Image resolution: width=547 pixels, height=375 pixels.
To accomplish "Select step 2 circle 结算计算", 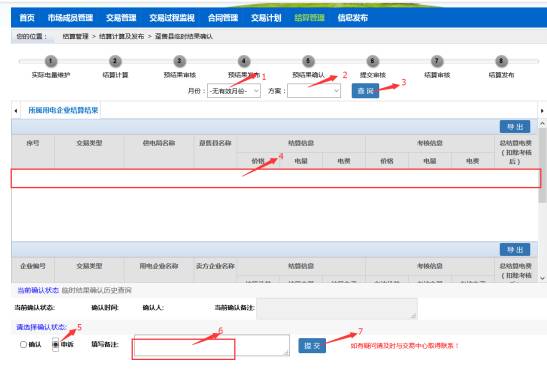I will [x=115, y=61].
